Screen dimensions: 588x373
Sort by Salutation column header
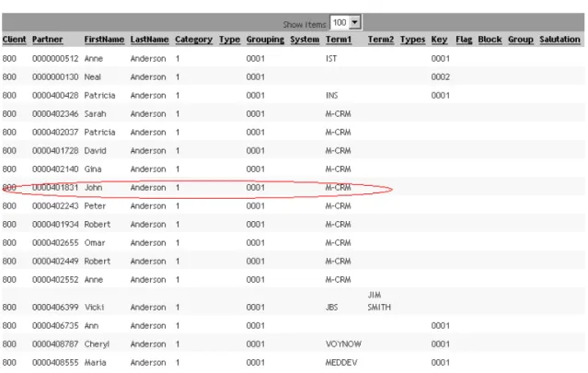tap(559, 40)
